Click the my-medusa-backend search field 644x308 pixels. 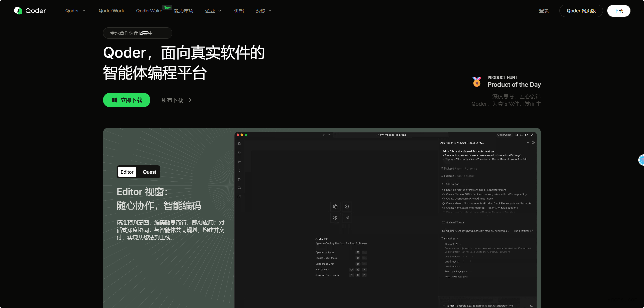point(391,135)
